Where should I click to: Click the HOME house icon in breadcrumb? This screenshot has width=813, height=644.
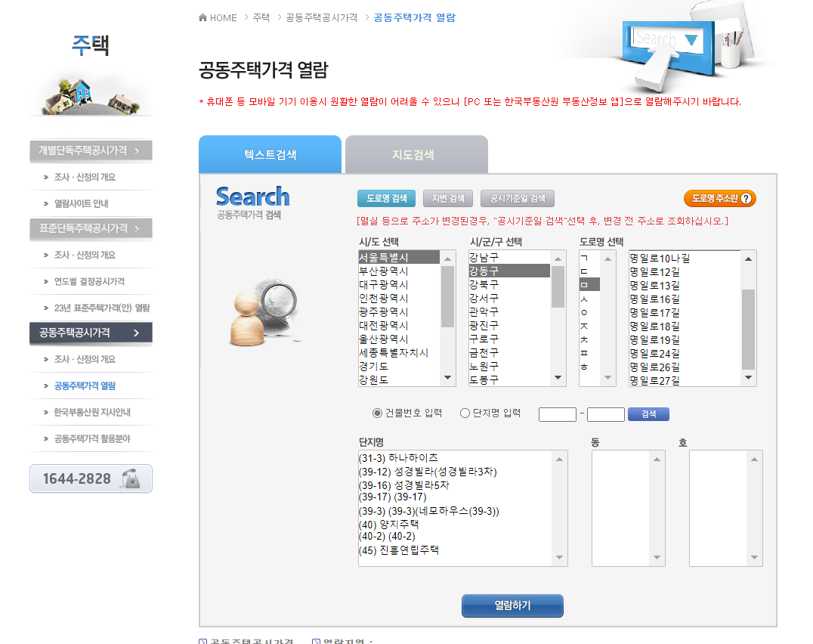[x=201, y=17]
